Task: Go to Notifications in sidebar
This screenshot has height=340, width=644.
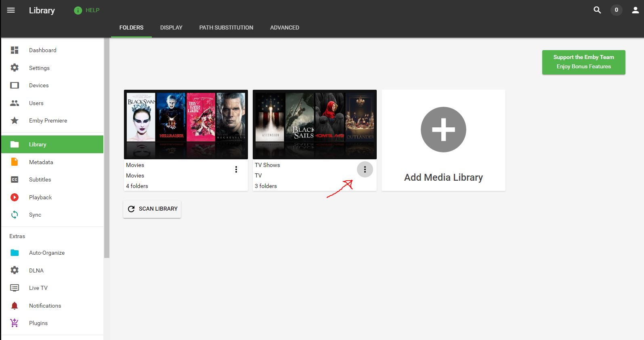Action: tap(52, 306)
